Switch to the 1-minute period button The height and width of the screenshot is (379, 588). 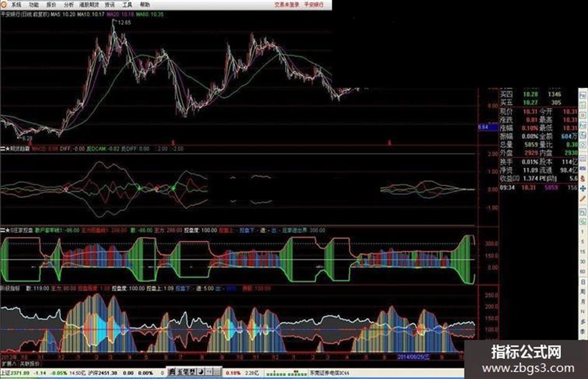(583, 232)
